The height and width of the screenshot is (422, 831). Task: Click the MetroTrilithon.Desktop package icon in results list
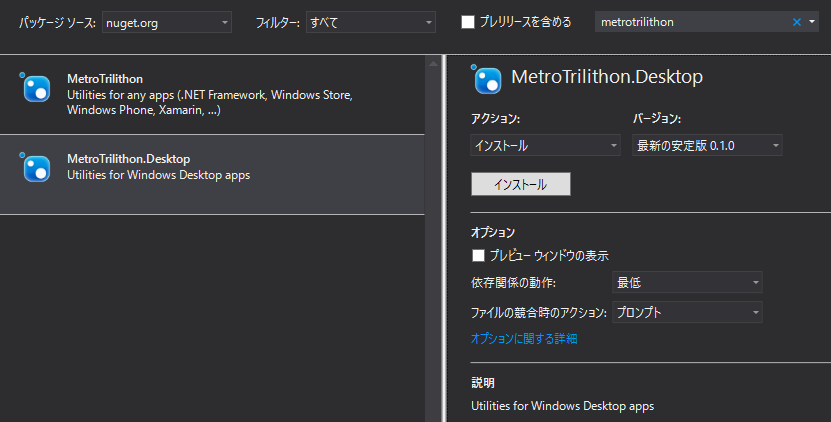click(x=36, y=168)
